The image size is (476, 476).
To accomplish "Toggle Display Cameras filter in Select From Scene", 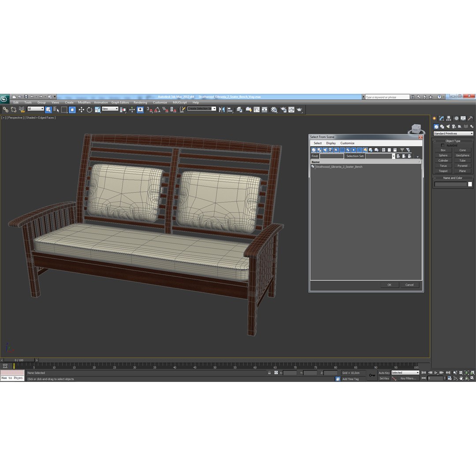I will (x=331, y=150).
